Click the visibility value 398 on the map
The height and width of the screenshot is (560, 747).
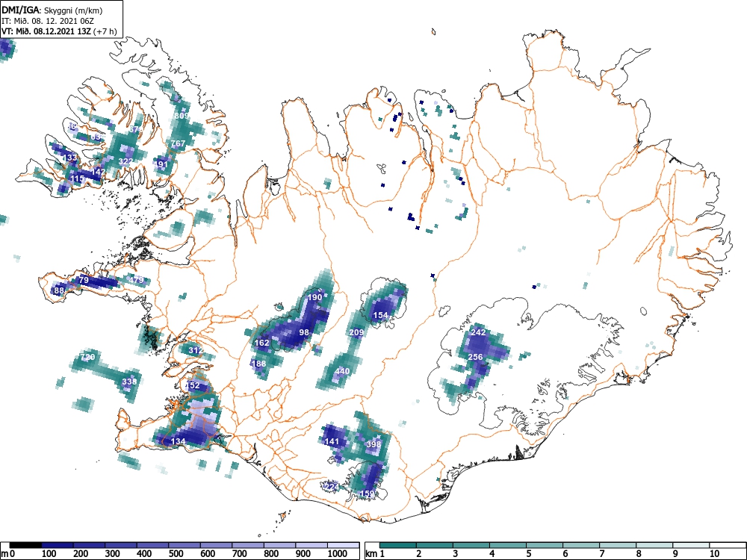click(373, 444)
